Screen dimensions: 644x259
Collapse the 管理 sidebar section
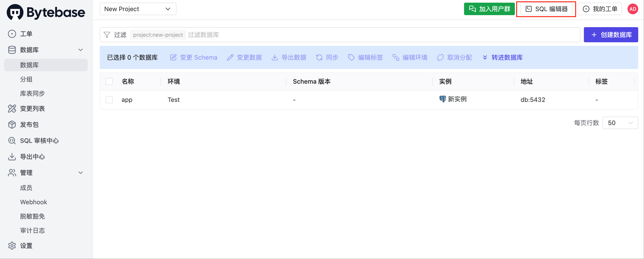pyautogui.click(x=81, y=173)
